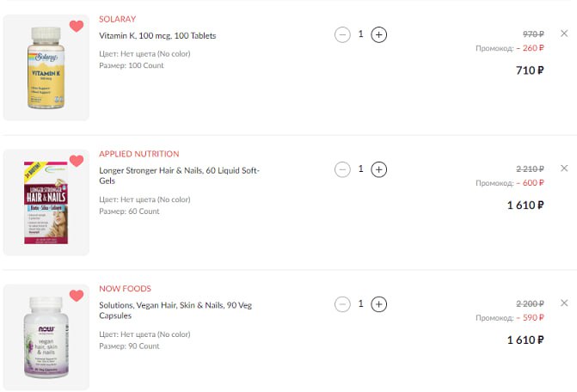View the Solaray Vitamin K bottle thumbnail
577x392 pixels.
(46, 68)
